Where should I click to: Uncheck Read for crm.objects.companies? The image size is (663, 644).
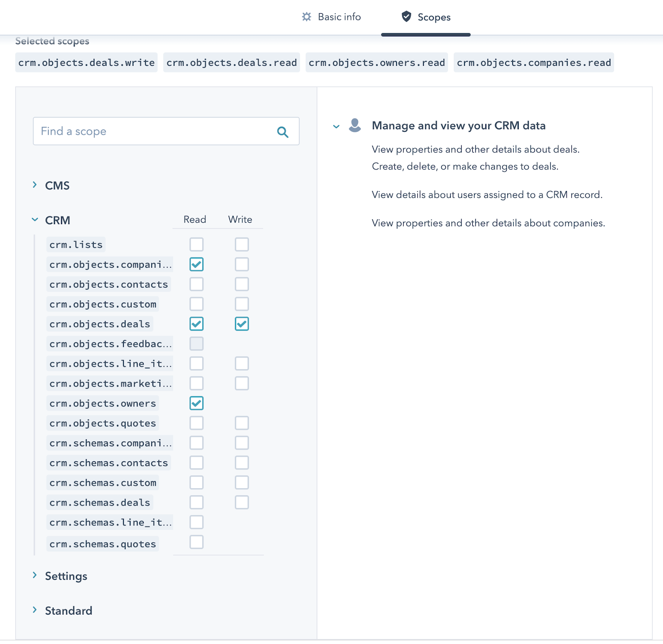coord(196,264)
